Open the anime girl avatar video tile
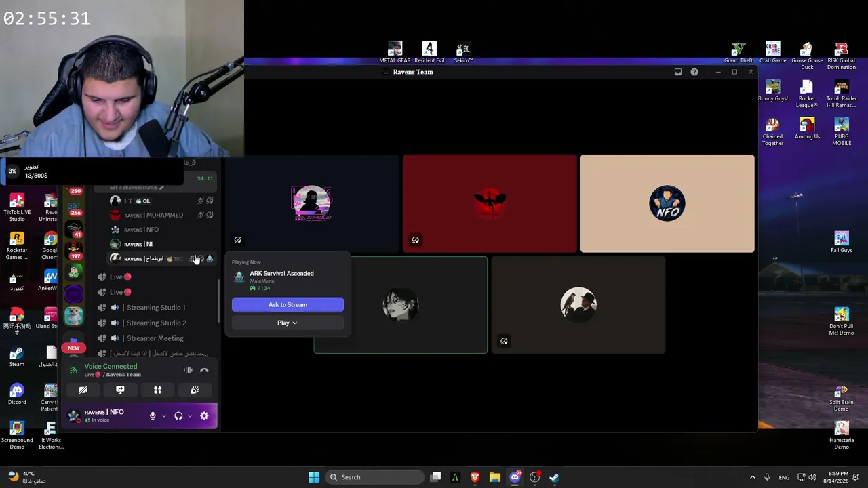The width and height of the screenshot is (868, 488). click(400, 305)
